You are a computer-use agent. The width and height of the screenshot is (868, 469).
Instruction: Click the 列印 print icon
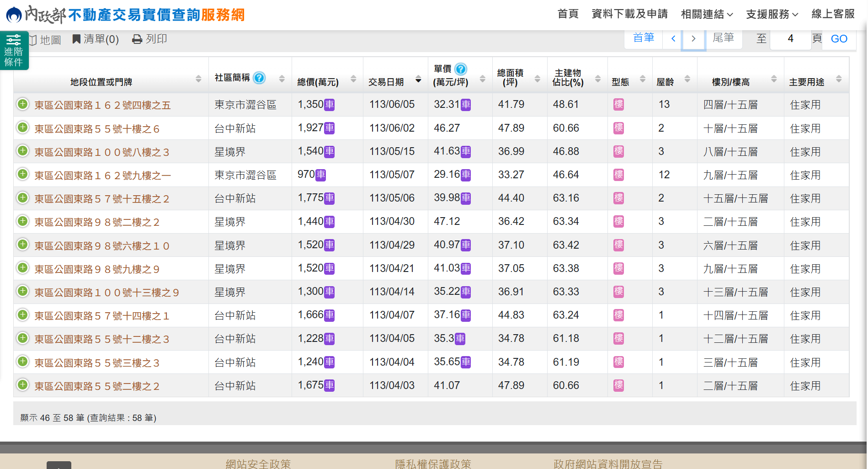tap(137, 40)
